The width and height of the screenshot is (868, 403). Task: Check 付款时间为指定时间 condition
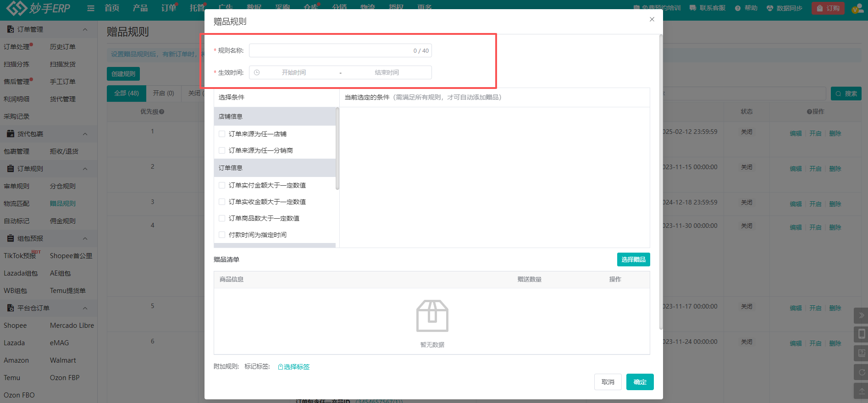pos(222,235)
